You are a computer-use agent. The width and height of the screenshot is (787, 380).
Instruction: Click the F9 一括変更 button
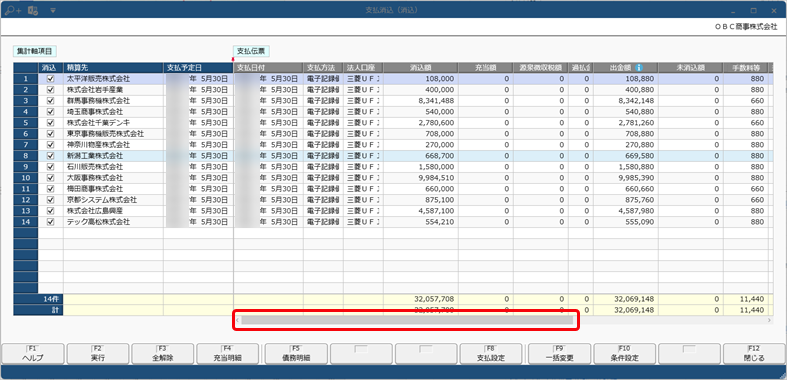[560, 353]
